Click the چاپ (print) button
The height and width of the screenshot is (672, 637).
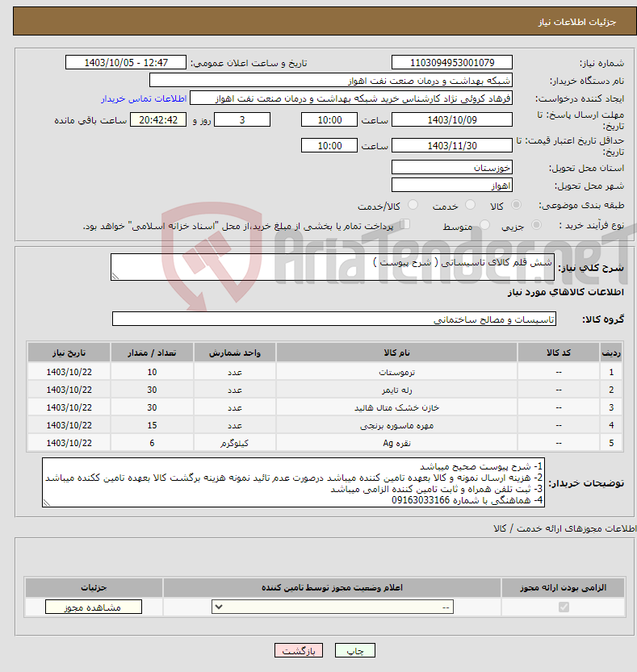pyautogui.click(x=354, y=650)
